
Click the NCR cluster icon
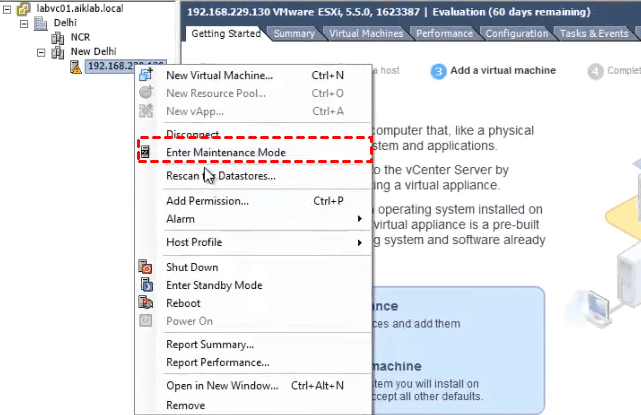click(x=57, y=38)
